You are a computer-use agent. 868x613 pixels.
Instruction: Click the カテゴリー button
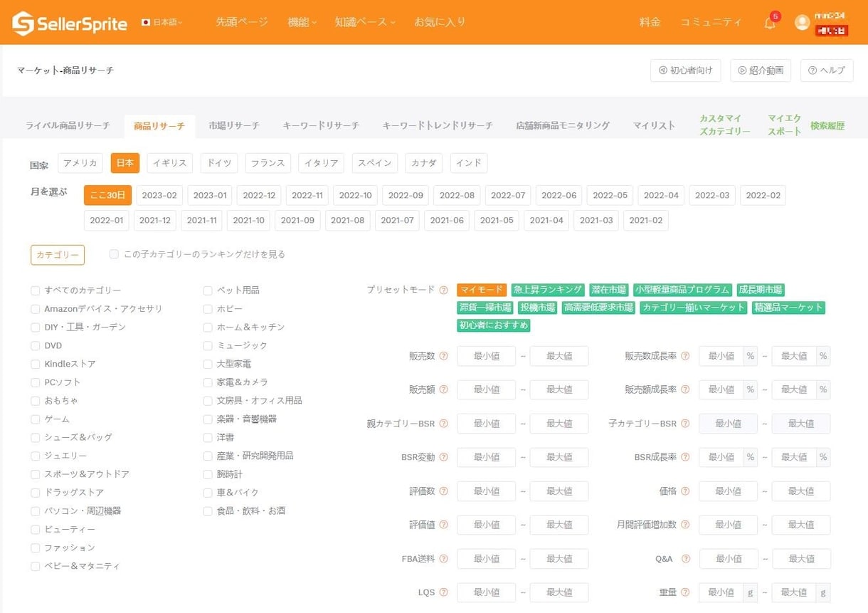(x=58, y=255)
